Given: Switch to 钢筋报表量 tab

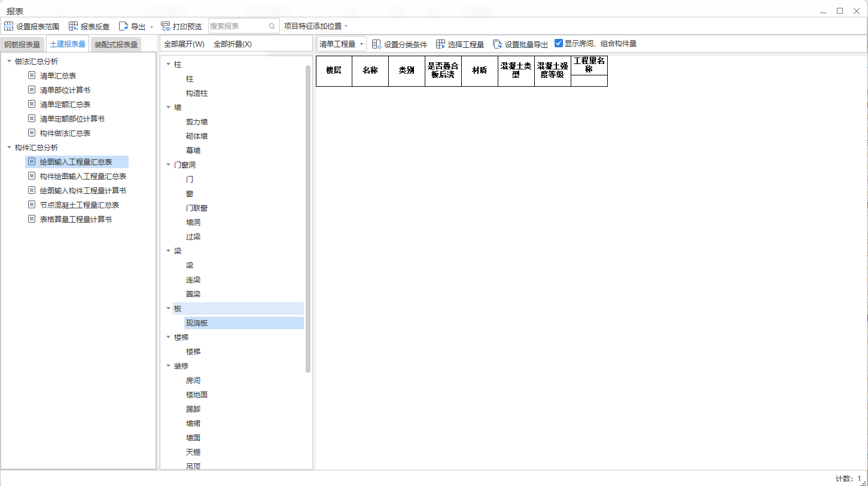Looking at the screenshot, I should tap(22, 44).
